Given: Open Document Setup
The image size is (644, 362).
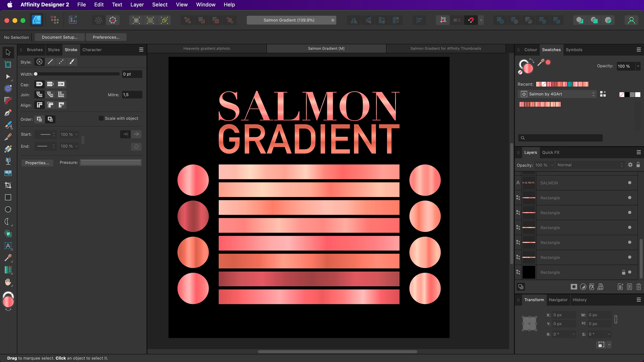Looking at the screenshot, I should pos(59,37).
